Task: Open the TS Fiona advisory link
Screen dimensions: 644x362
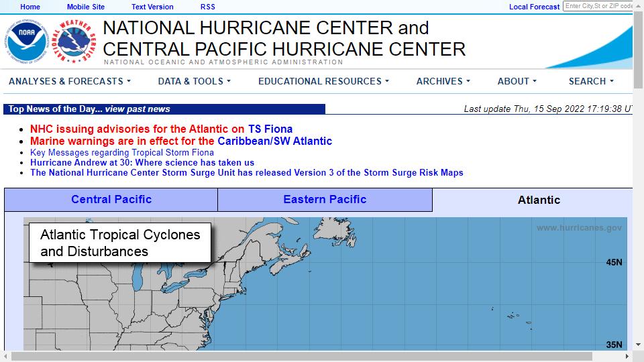Action: 270,129
